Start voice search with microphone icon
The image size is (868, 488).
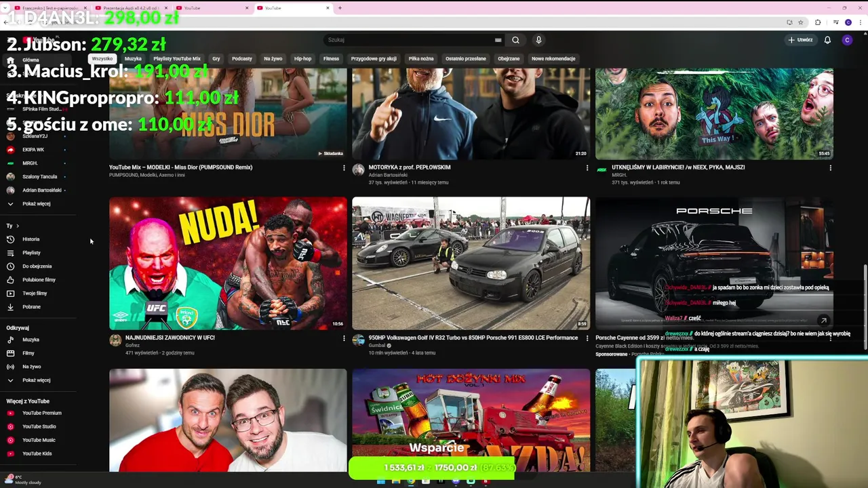538,40
